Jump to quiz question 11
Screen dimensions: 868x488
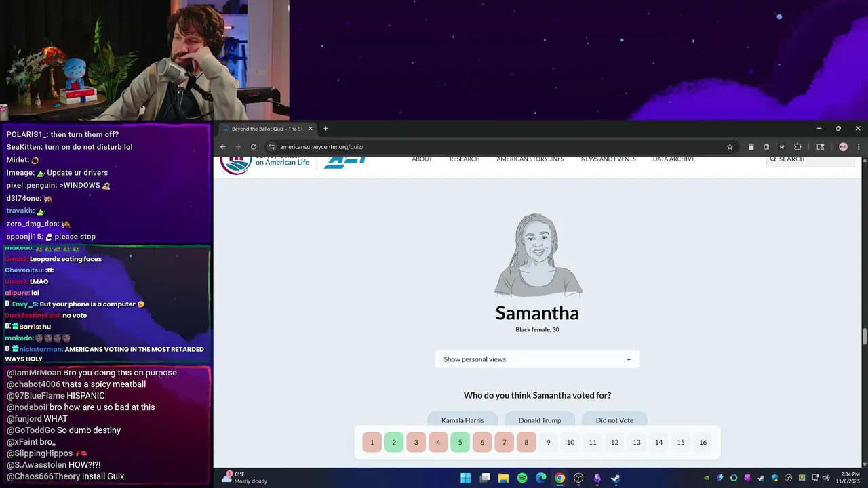[x=592, y=443]
